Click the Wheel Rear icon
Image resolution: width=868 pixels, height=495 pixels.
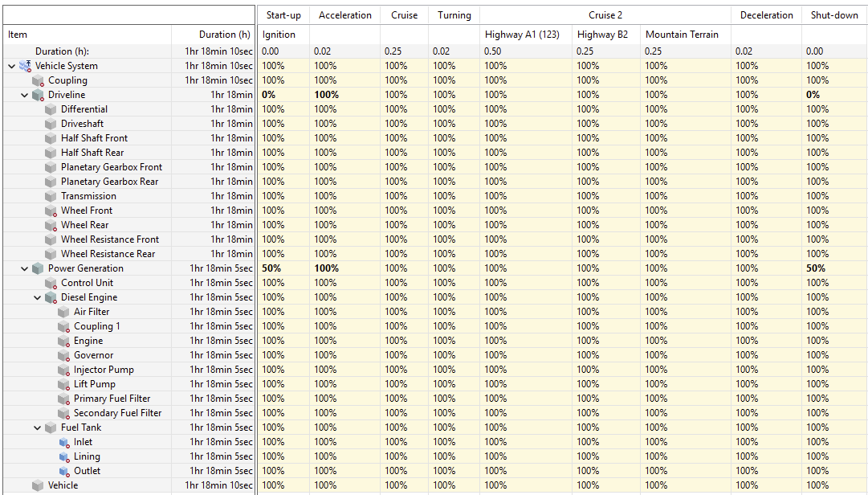point(51,225)
